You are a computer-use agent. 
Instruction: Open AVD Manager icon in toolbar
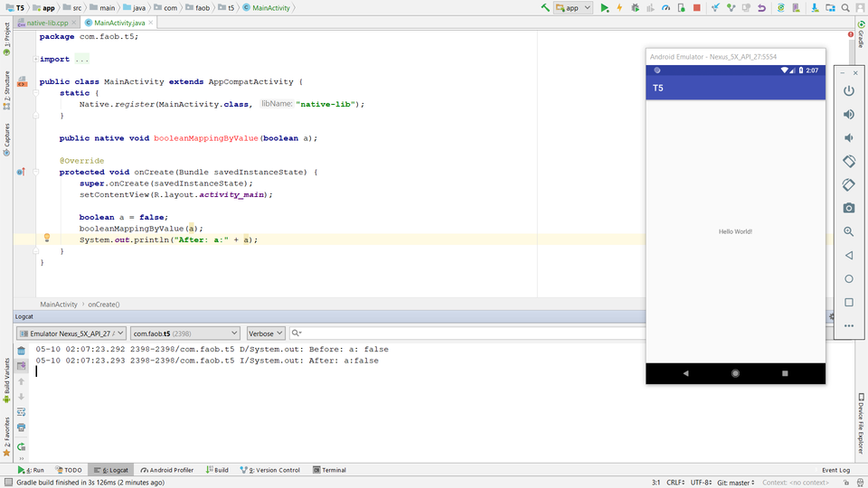click(x=796, y=8)
